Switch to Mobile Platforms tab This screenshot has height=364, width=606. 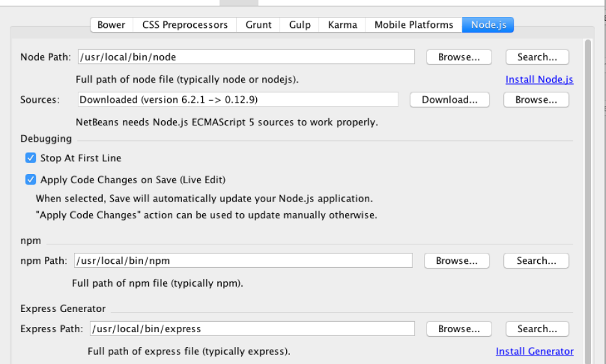[x=414, y=25]
